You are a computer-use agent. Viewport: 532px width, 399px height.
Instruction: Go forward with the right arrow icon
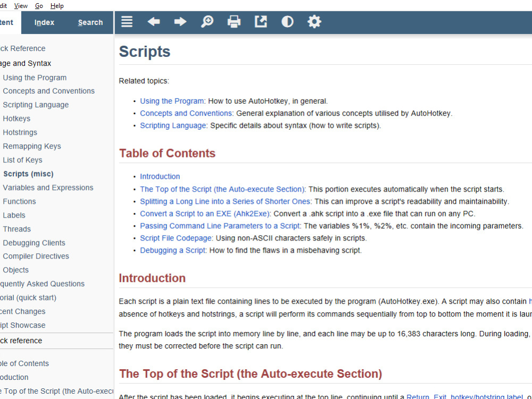click(x=180, y=22)
